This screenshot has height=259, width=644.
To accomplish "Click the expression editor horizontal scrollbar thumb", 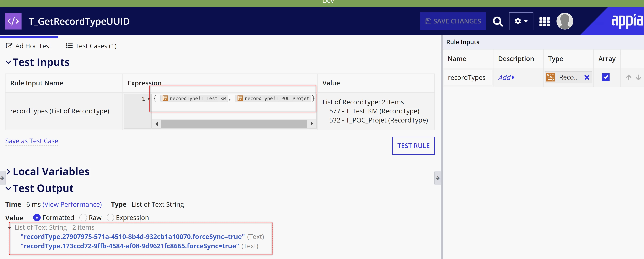I will point(234,124).
